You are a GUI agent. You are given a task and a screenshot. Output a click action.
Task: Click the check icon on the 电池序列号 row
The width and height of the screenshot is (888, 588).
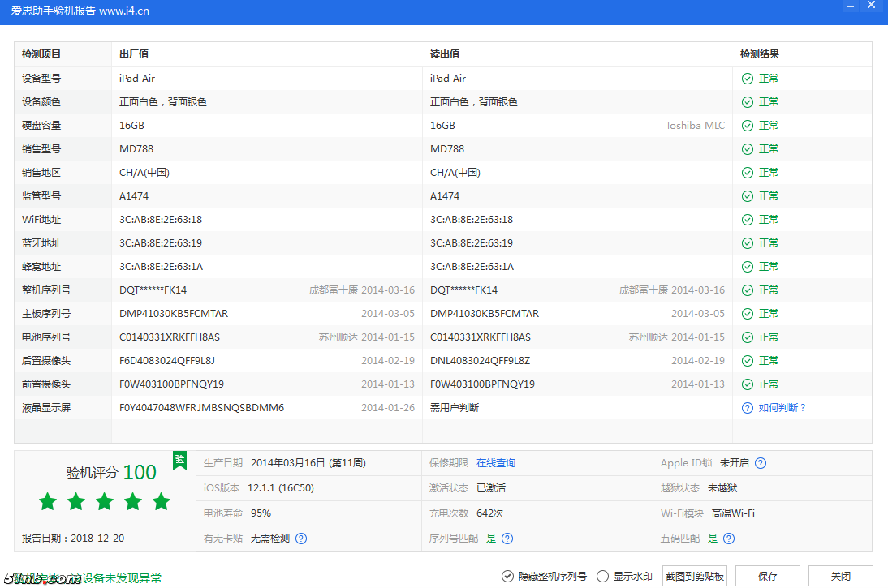click(x=748, y=337)
